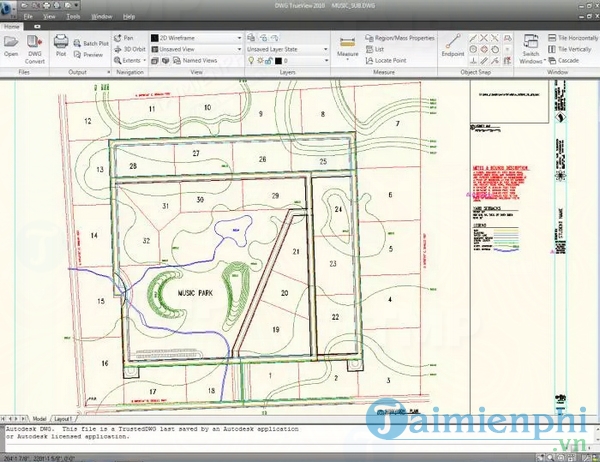600x462 pixels.
Task: Open the plot Preview
Action: tap(88, 55)
